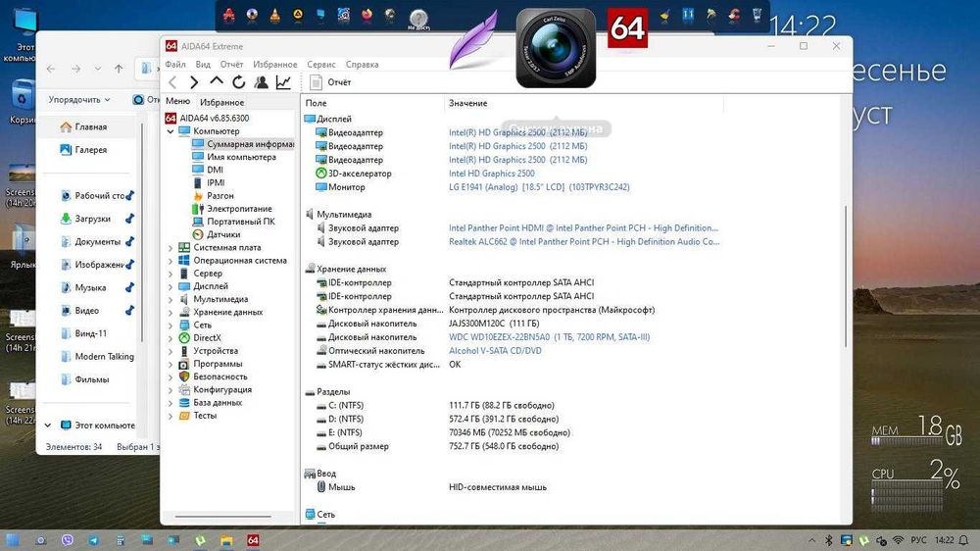Select the Безопасность shield item
Viewport: 980px width, 551px height.
coord(213,376)
